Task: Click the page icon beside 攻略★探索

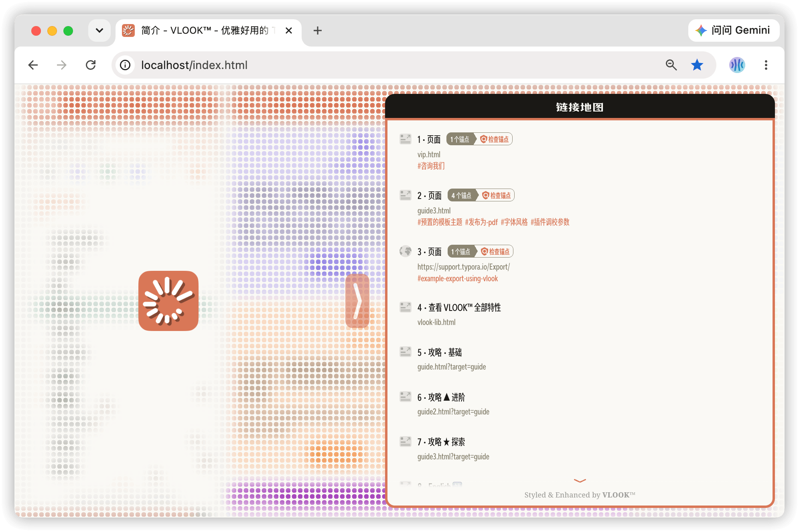Action: (406, 442)
